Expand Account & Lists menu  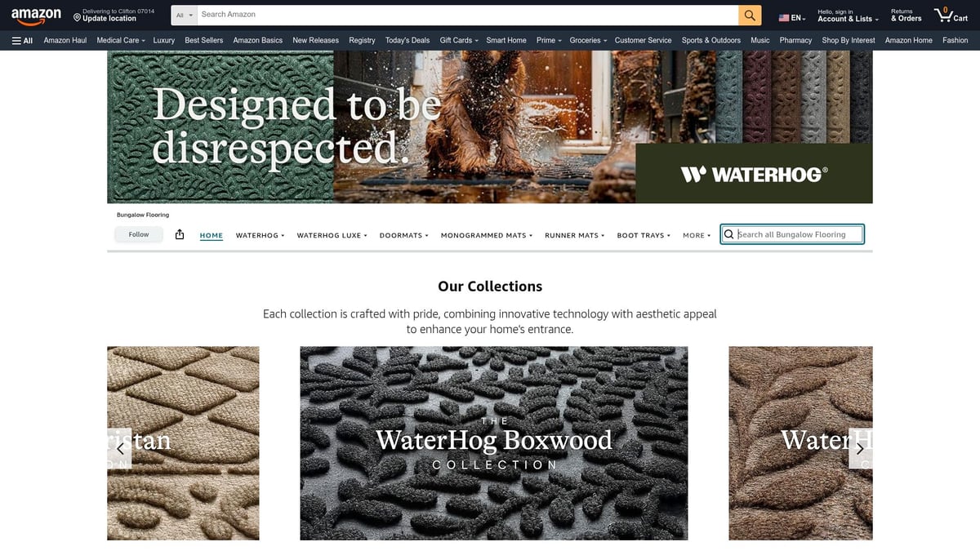[849, 15]
